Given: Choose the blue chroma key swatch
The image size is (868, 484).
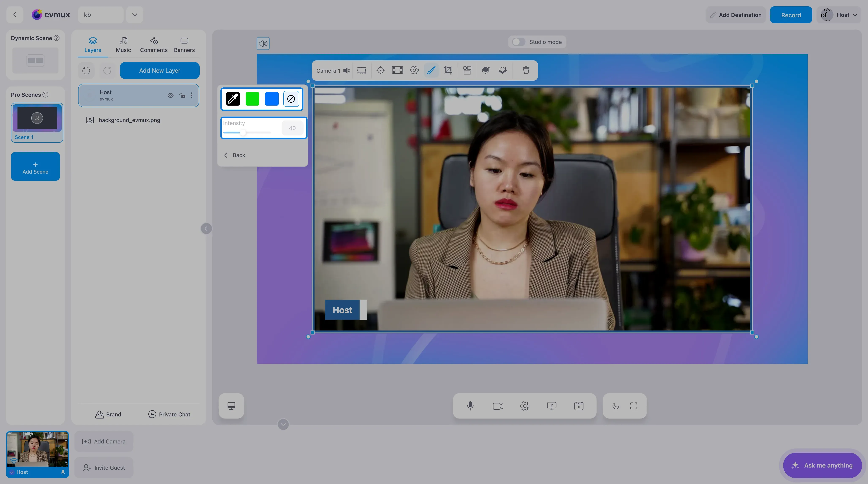Looking at the screenshot, I should (x=272, y=99).
